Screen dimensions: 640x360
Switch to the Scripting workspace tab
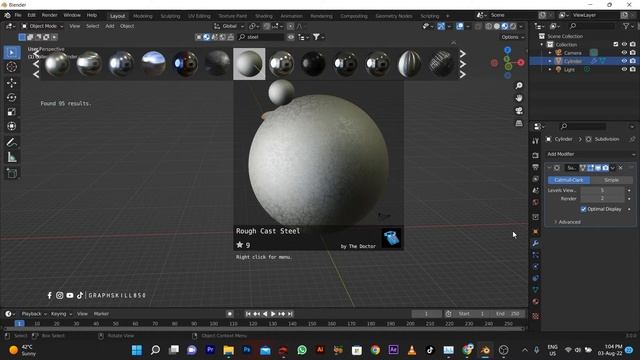430,16
